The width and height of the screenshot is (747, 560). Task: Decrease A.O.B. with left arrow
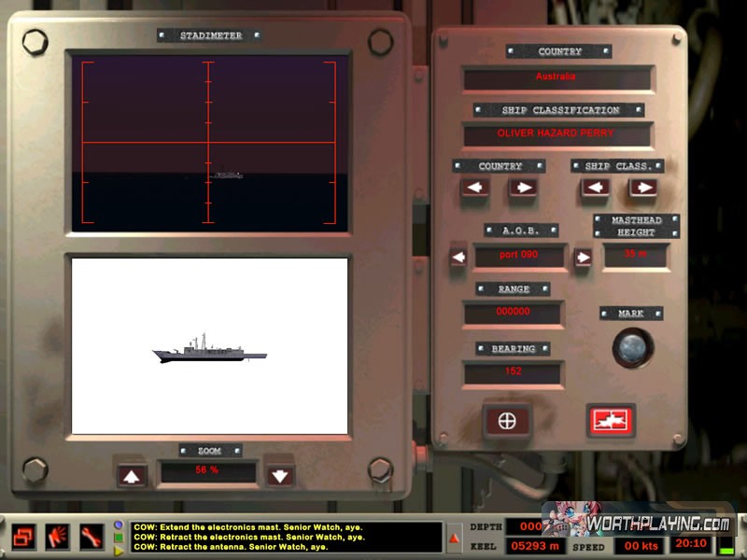(458, 257)
